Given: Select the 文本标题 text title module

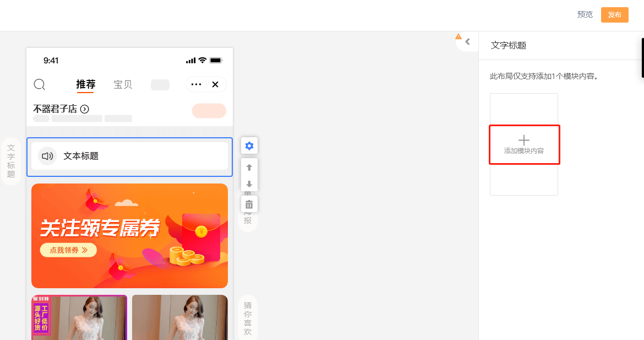Looking at the screenshot, I should tap(129, 156).
